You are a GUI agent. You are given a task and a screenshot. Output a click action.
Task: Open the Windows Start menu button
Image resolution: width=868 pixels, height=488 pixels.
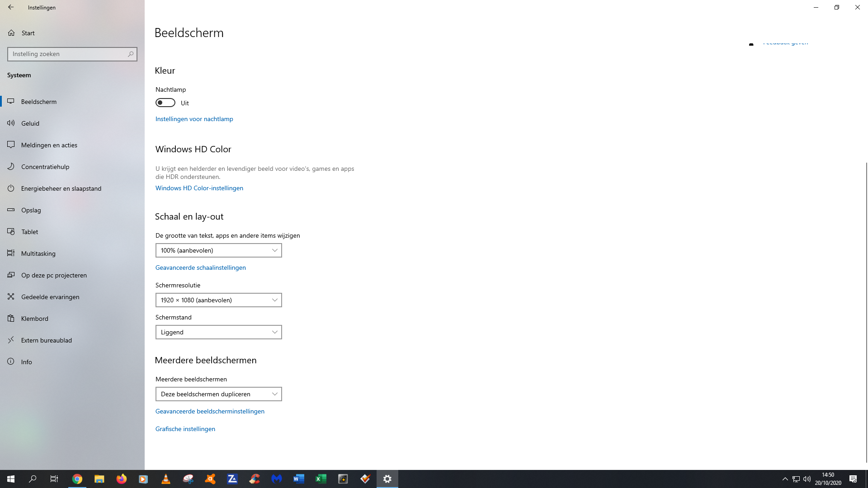coord(11,479)
